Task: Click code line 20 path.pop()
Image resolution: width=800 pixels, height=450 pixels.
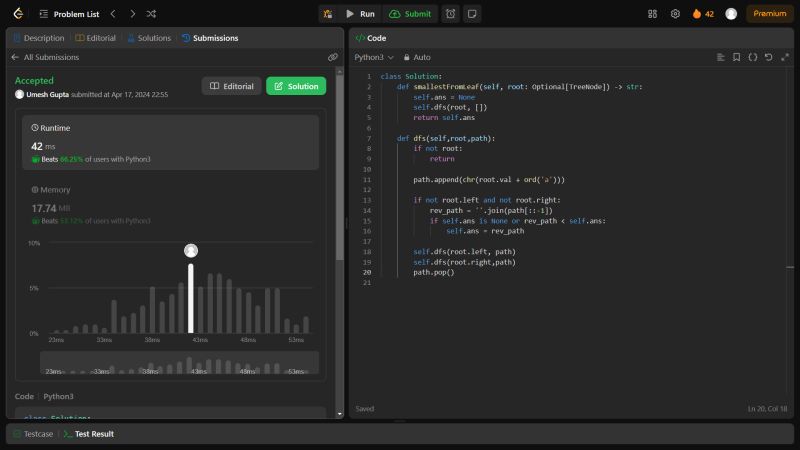Action: 434,272
